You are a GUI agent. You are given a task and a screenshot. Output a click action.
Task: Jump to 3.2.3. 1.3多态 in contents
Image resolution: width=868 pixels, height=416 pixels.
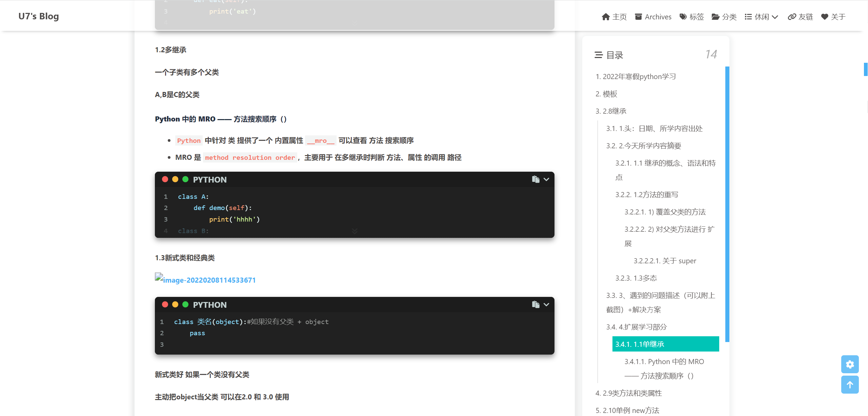click(636, 278)
